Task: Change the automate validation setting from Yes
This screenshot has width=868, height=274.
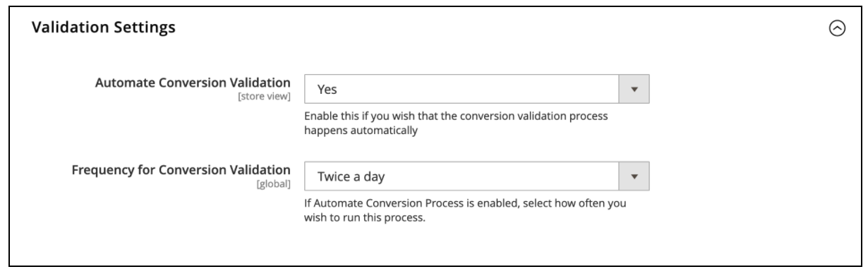Action: click(476, 90)
